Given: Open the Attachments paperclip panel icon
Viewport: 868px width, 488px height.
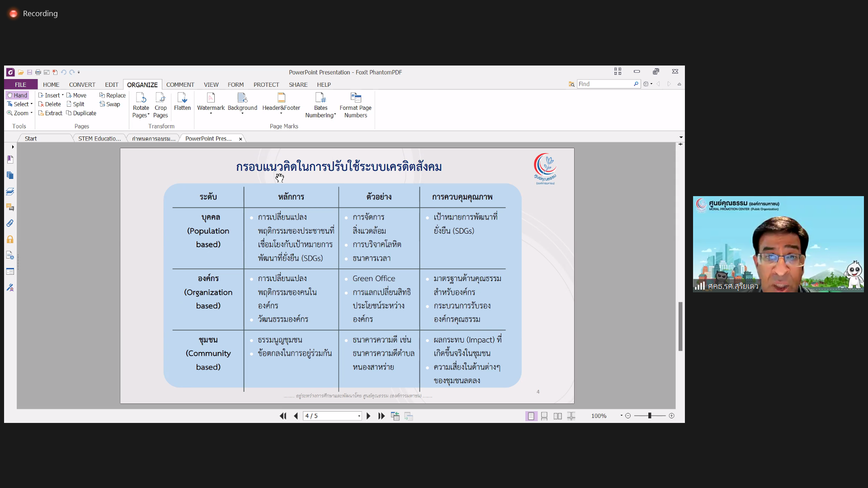Looking at the screenshot, I should click(x=10, y=223).
